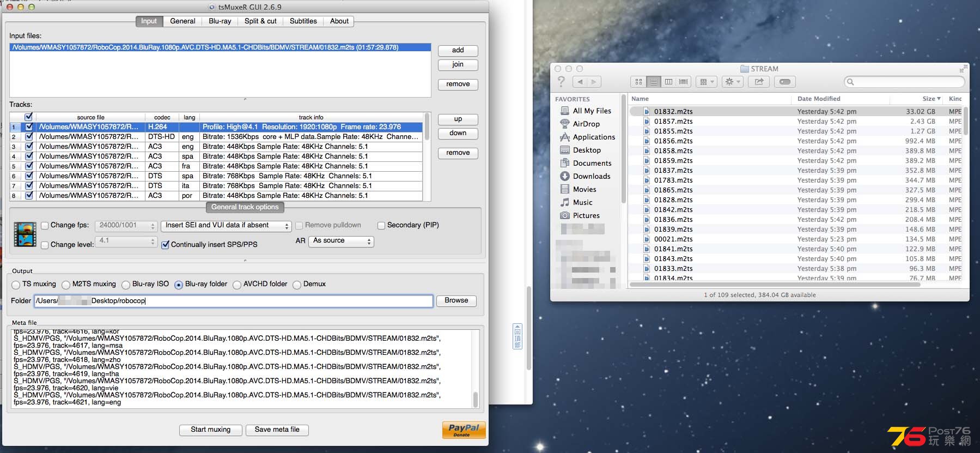Viewport: 980px width, 453px height.
Task: Open the 24000/1001 fps dropdown
Action: tap(126, 226)
